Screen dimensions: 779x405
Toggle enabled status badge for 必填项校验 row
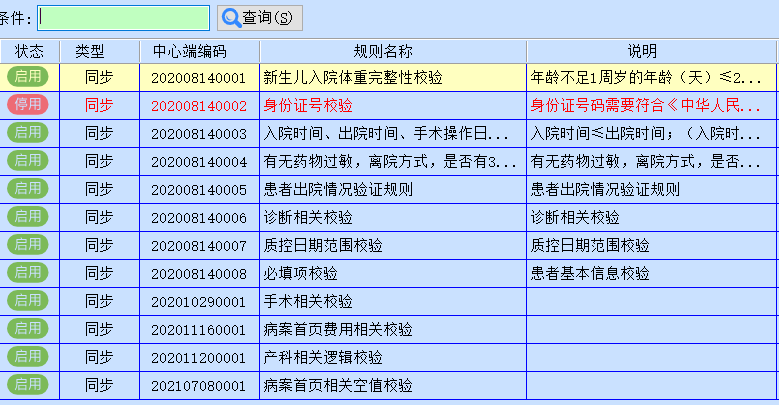point(28,272)
